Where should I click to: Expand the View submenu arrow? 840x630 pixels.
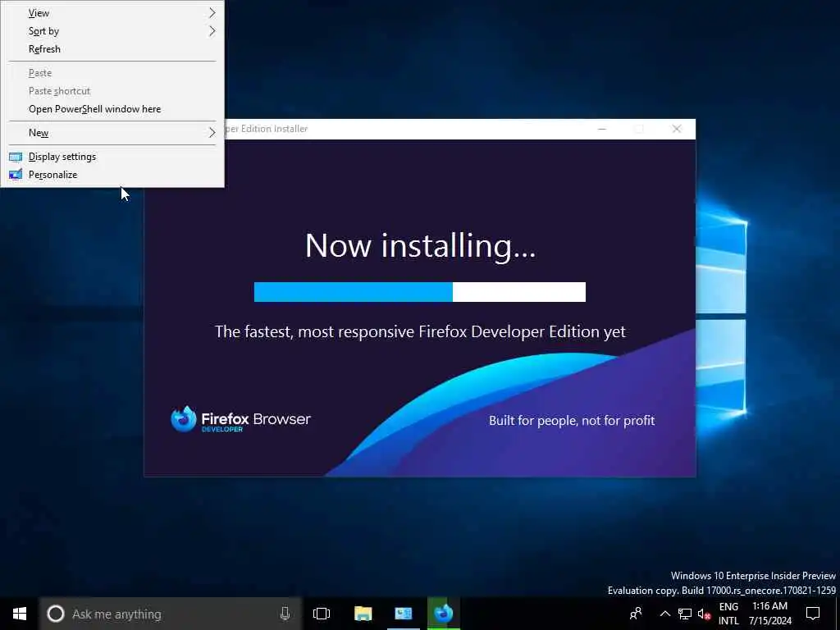click(x=212, y=13)
